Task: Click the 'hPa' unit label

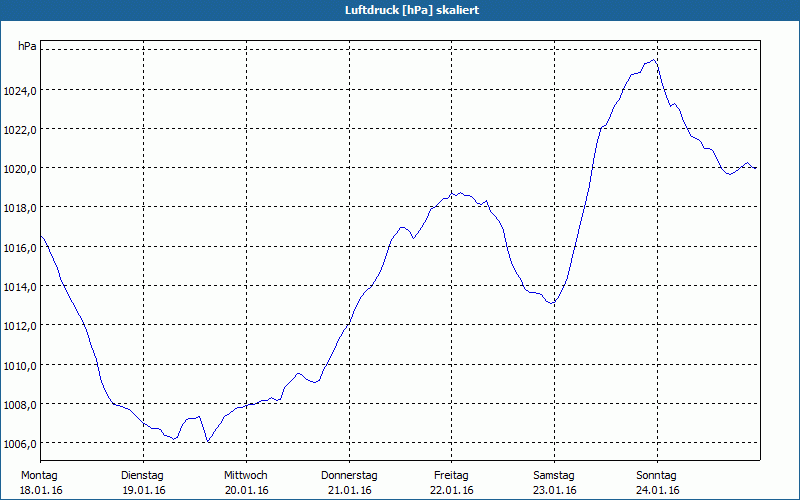Action: coord(27,46)
